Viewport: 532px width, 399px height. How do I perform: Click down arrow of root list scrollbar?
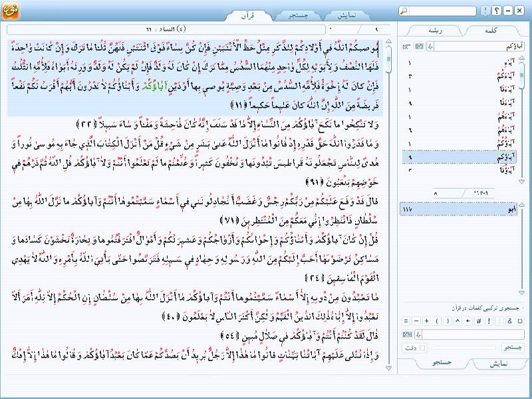coord(522,293)
